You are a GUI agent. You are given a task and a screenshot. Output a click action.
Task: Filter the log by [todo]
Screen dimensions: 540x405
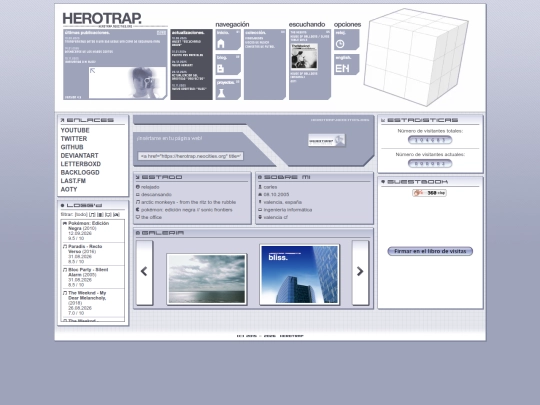pyautogui.click(x=81, y=215)
